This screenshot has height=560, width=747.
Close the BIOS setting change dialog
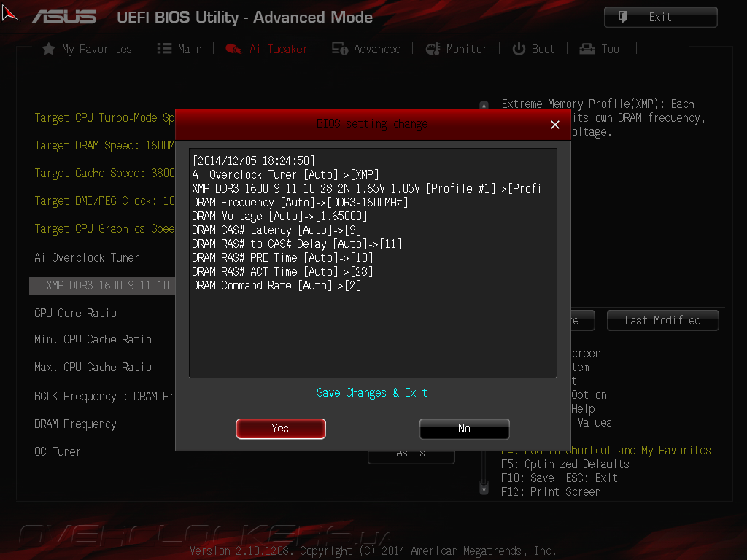pyautogui.click(x=555, y=125)
